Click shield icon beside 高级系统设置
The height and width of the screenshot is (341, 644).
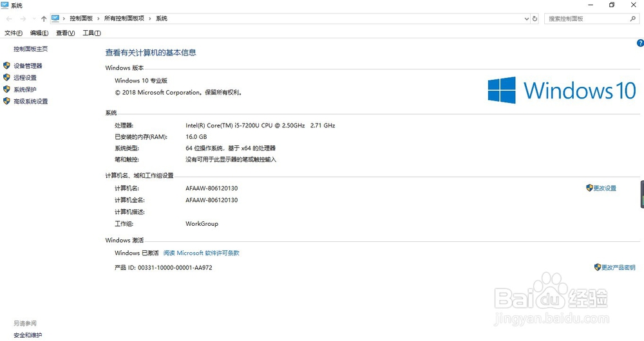[6, 101]
